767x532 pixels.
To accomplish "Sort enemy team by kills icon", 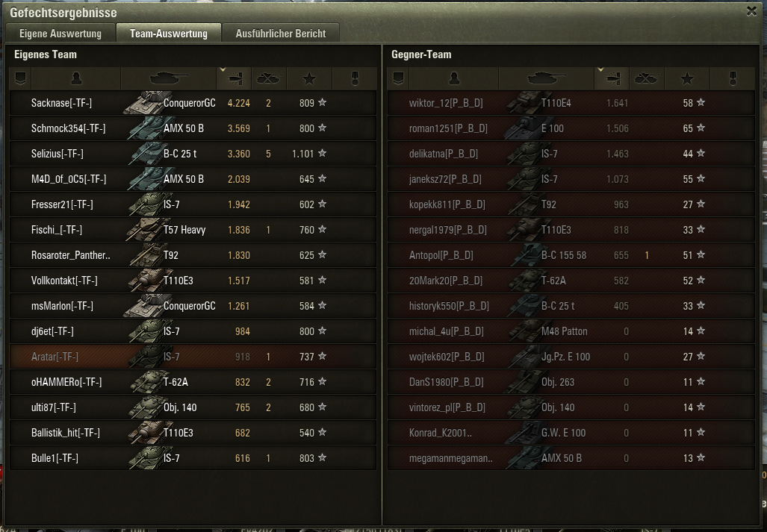I will 646,78.
